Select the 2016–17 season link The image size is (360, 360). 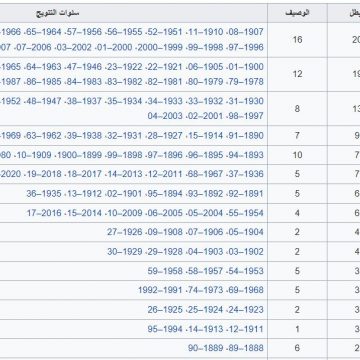(44, 213)
